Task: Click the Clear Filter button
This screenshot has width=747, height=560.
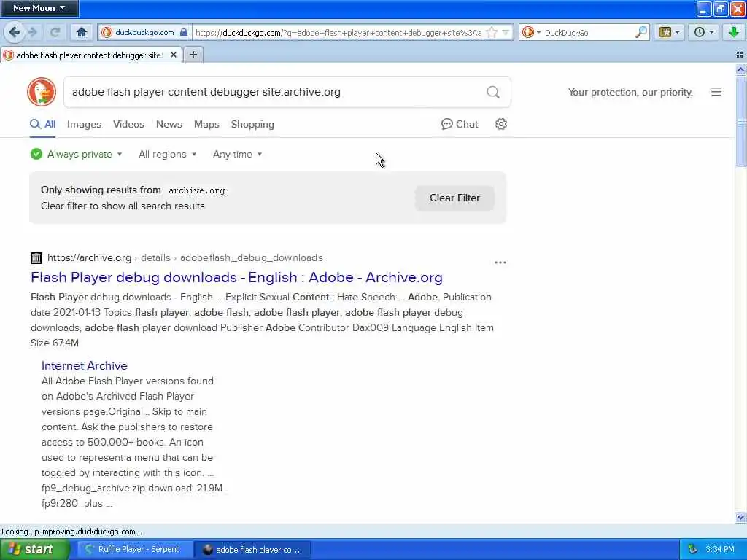Action: tap(454, 198)
